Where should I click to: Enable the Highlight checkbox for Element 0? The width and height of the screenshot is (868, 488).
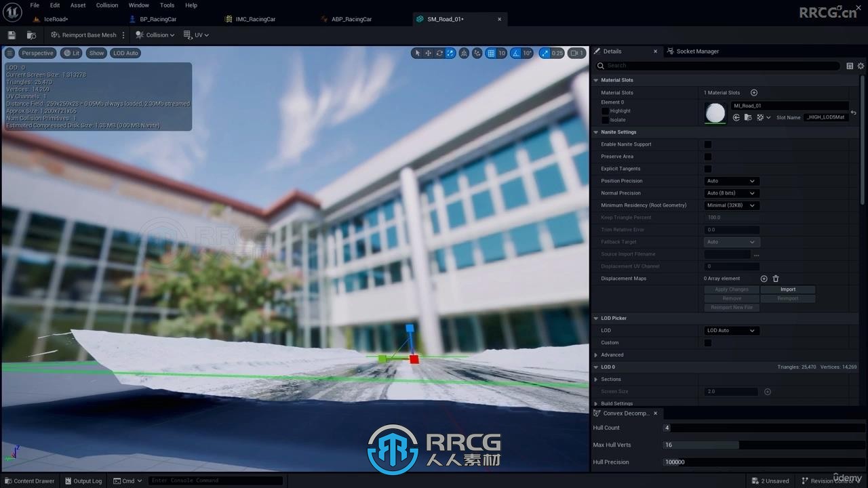click(x=605, y=110)
